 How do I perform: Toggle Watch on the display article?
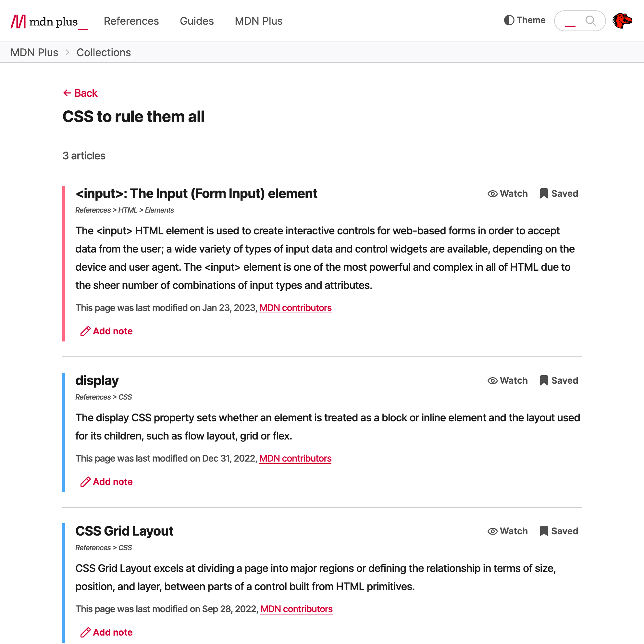(x=507, y=381)
